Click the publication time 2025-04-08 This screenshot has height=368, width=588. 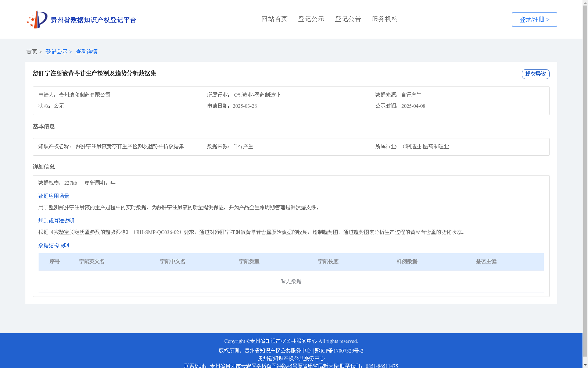click(x=413, y=106)
